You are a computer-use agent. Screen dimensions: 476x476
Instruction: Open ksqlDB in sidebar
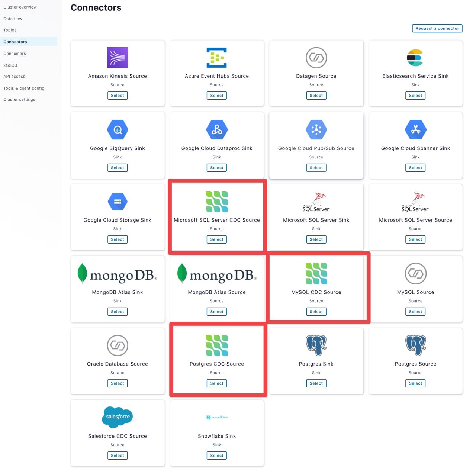[10, 65]
